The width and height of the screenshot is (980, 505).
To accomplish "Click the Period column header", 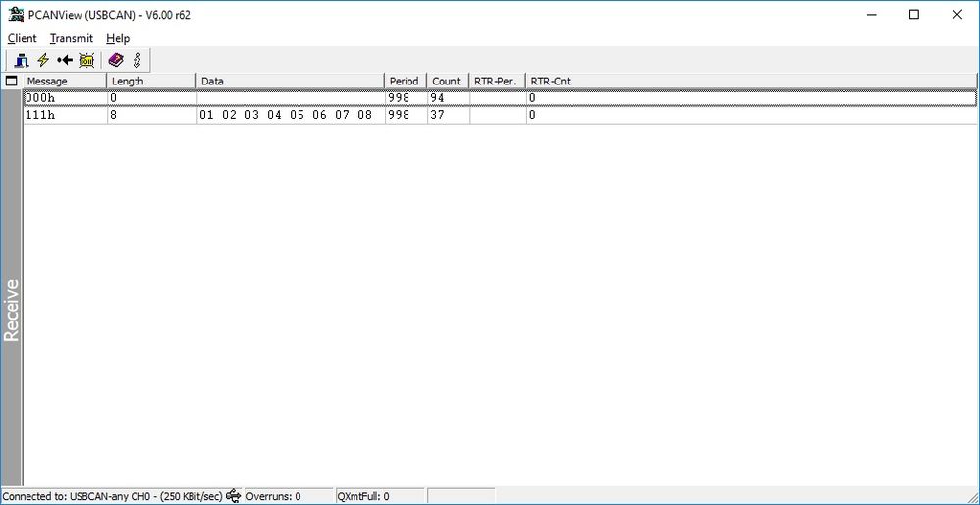I will pos(407,82).
